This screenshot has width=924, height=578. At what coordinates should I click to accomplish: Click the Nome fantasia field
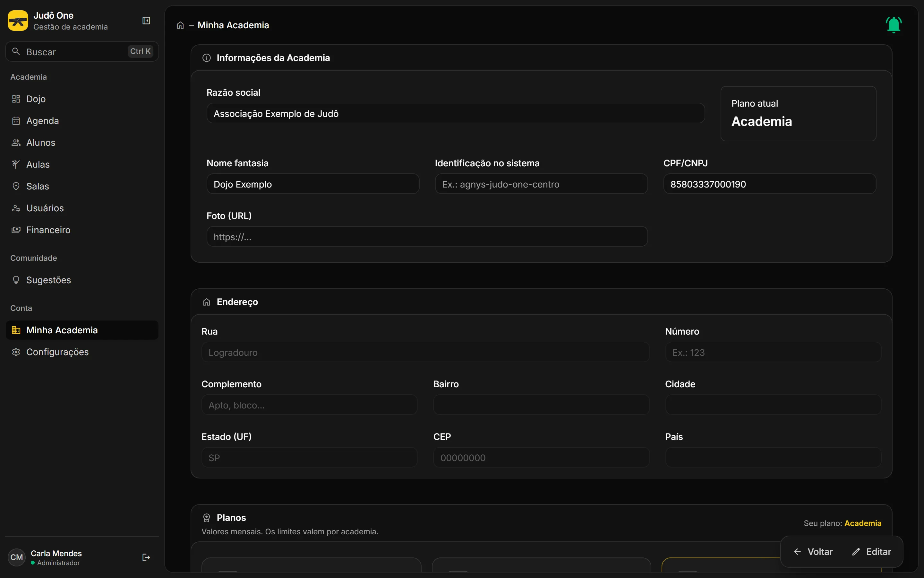pyautogui.click(x=313, y=184)
